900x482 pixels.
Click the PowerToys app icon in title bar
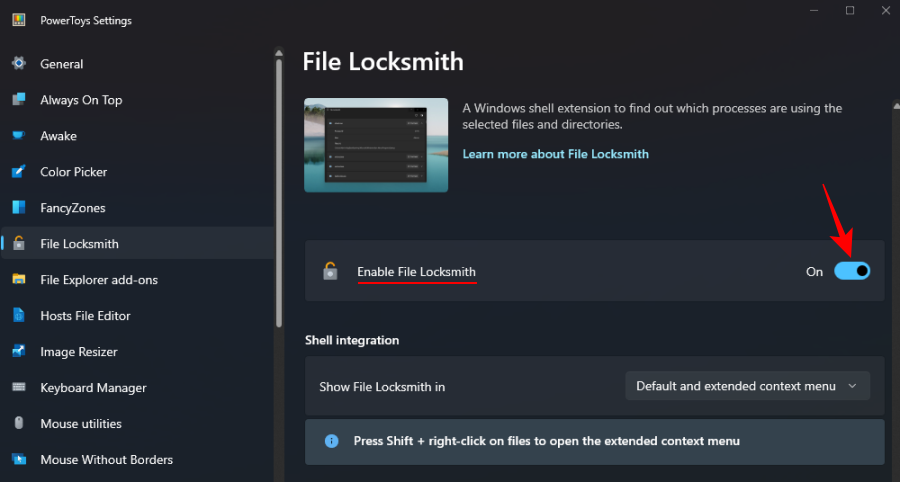point(18,20)
